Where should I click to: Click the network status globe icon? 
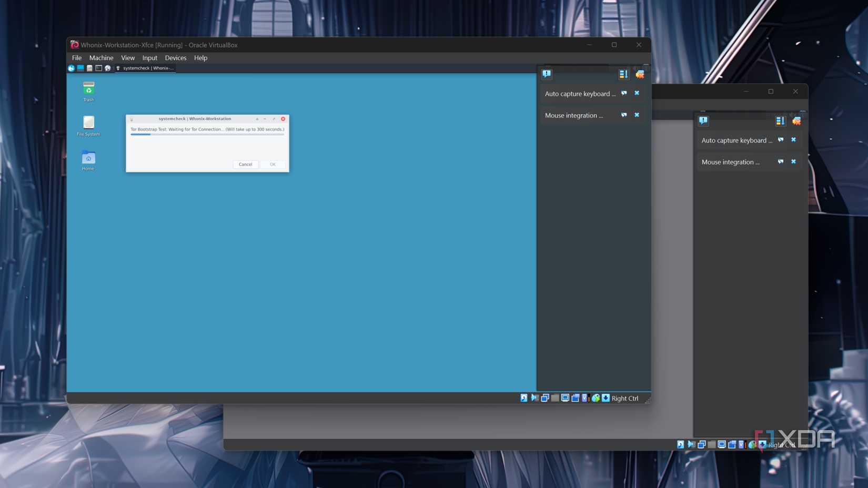tap(596, 398)
